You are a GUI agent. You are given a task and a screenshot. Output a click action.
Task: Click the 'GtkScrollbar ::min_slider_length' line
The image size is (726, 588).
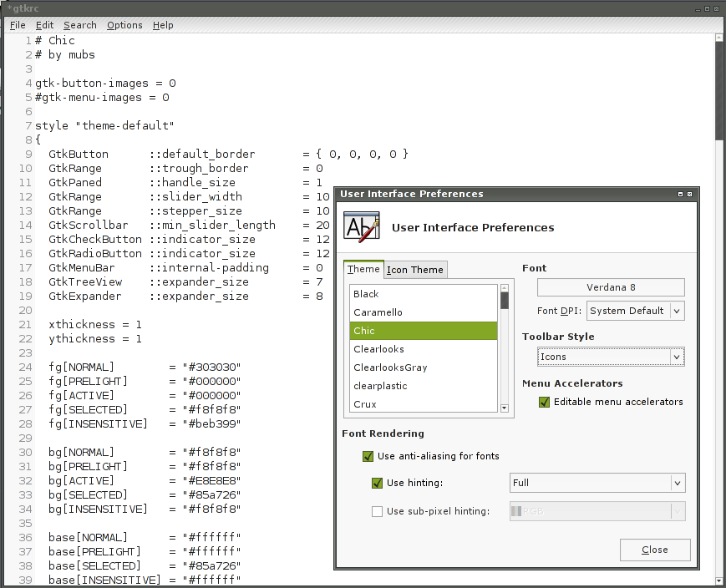(189, 225)
